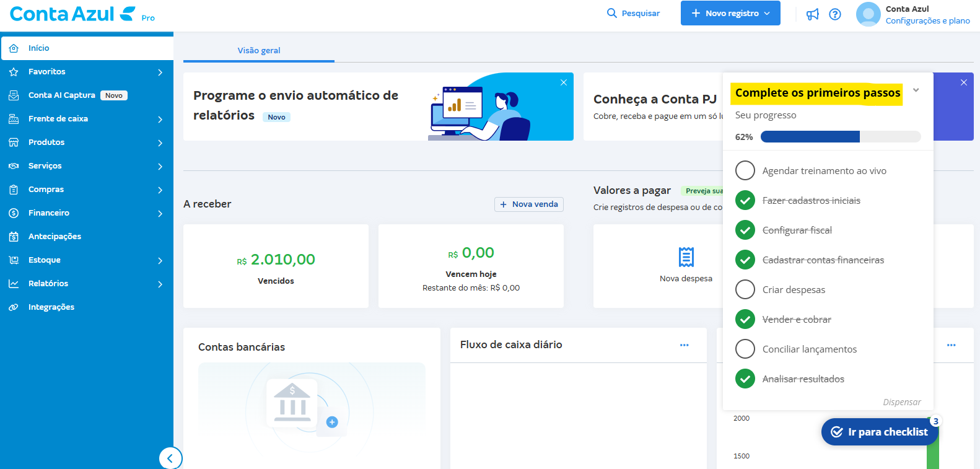The image size is (980, 469).
Task: Open Programe o envio automático banner
Action: pyautogui.click(x=378, y=107)
